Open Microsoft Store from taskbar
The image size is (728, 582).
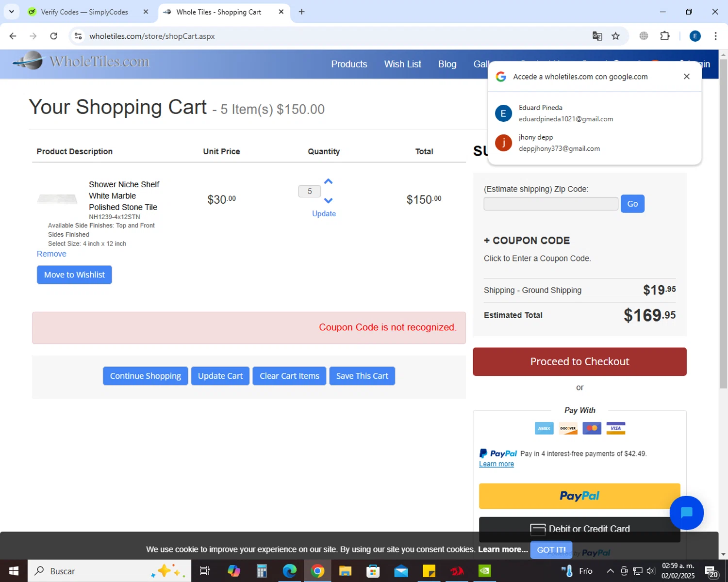(x=373, y=571)
